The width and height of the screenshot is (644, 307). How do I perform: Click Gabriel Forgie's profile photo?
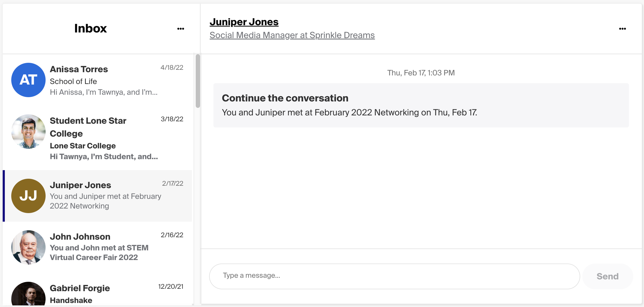click(28, 295)
